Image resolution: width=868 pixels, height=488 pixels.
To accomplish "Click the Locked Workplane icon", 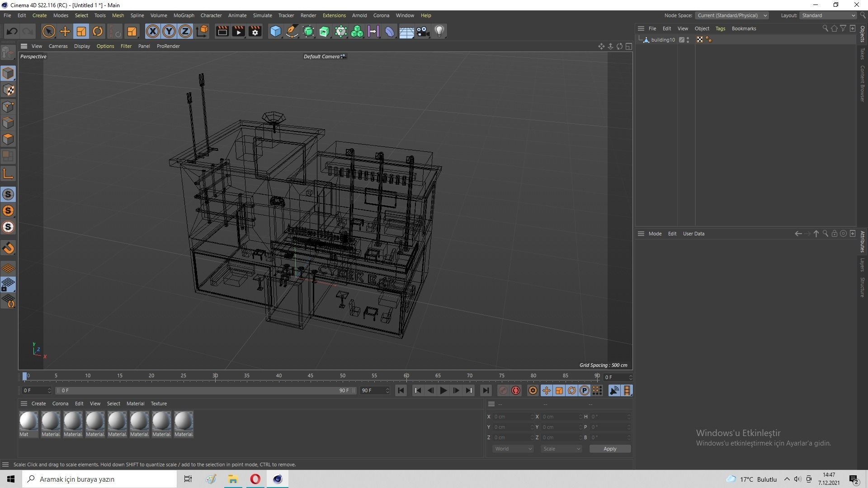I will coord(8,285).
